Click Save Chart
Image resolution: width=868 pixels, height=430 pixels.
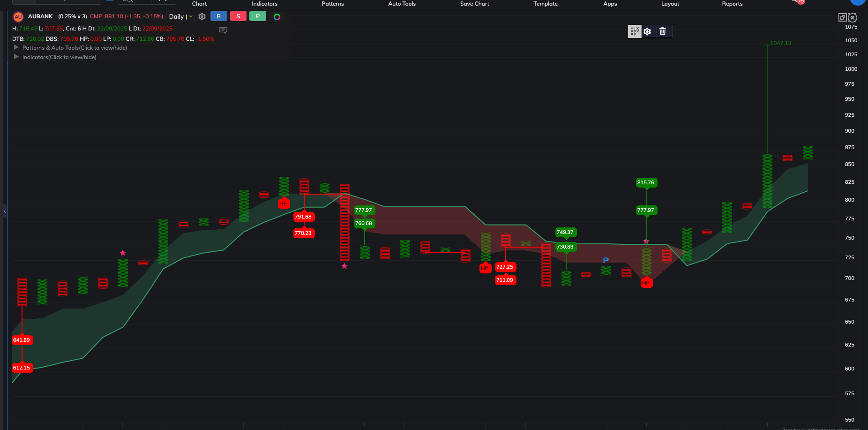474,4
